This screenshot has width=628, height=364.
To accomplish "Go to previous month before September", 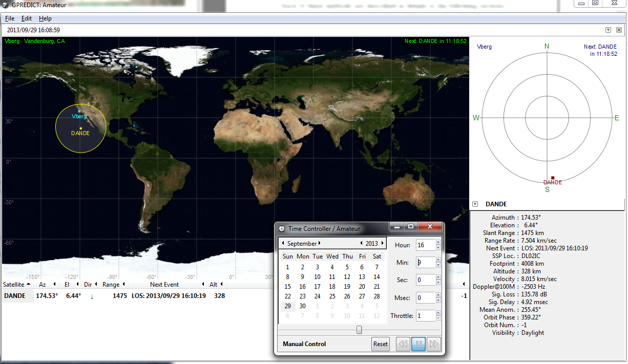I will click(284, 243).
